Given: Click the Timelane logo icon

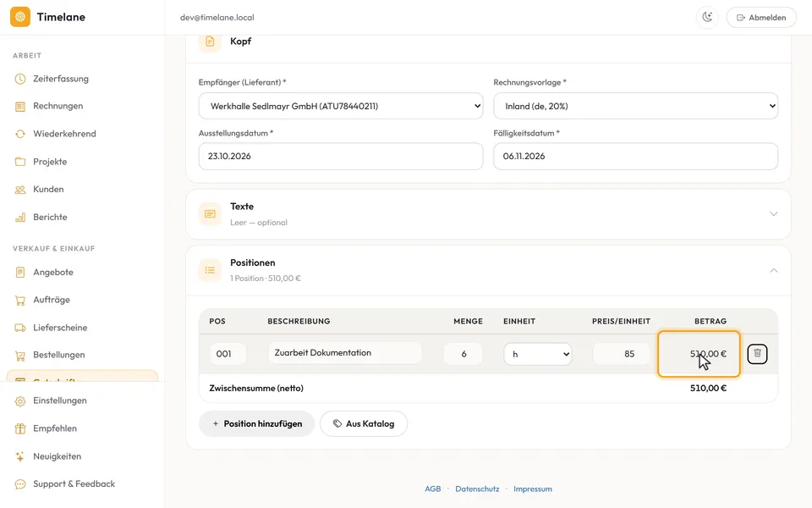Looking at the screenshot, I should point(20,17).
